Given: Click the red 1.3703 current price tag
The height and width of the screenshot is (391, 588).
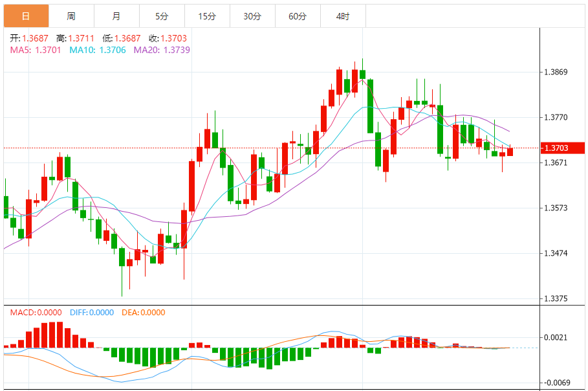Looking at the screenshot, I should pos(562,148).
